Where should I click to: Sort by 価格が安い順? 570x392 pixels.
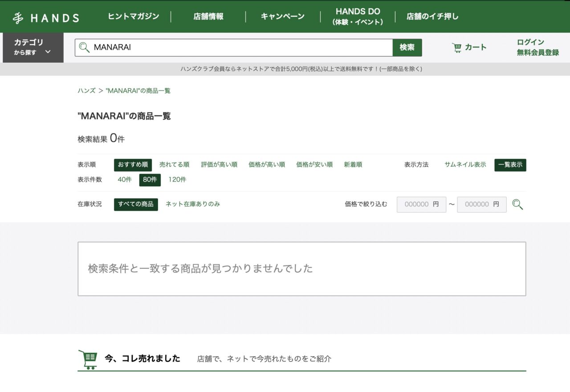coord(314,165)
